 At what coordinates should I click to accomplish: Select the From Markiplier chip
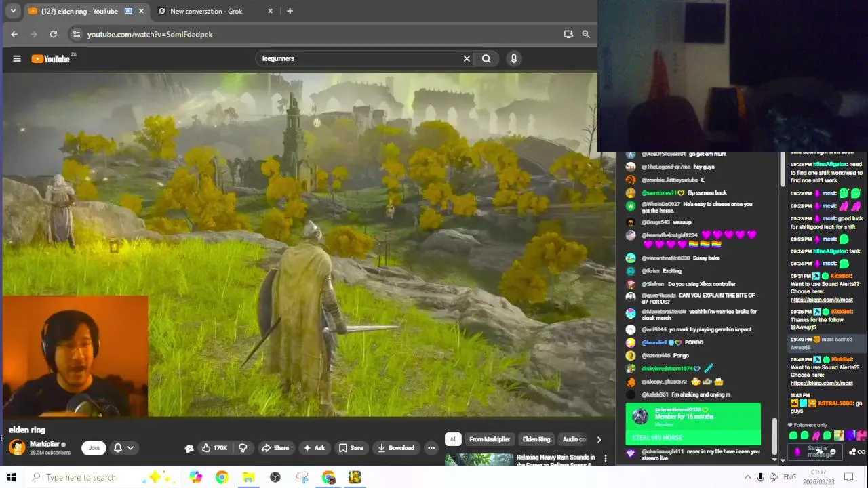click(x=490, y=439)
